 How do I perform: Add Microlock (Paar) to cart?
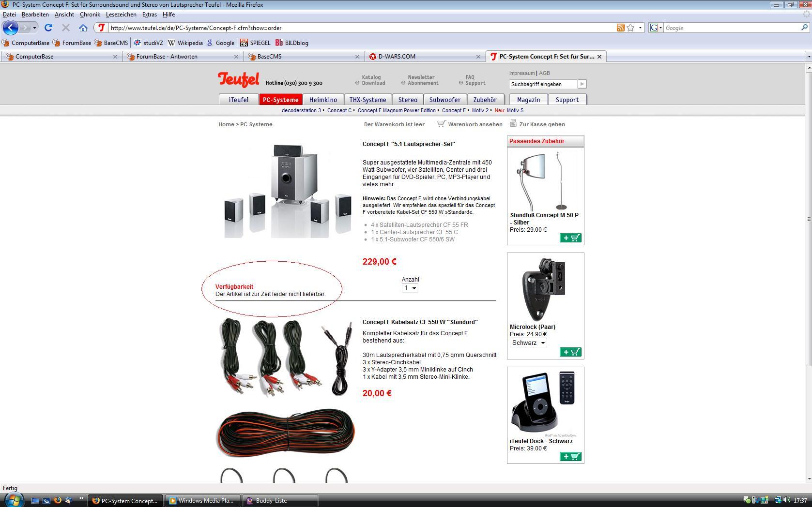570,352
